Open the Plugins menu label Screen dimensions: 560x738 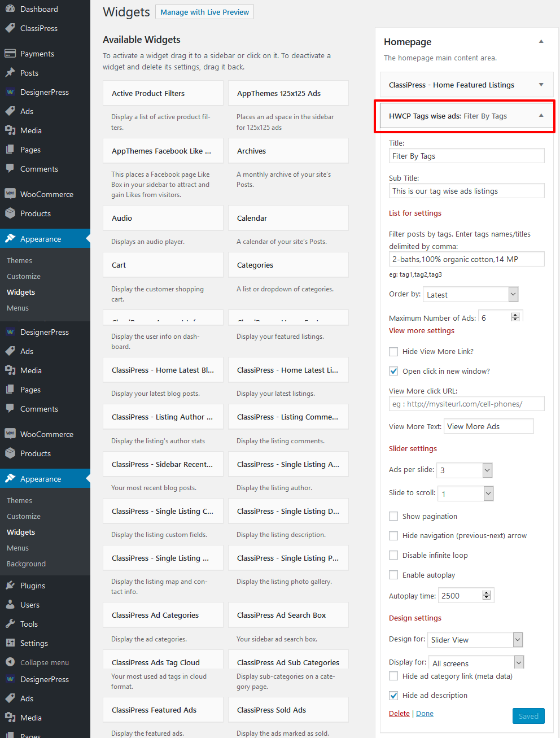(x=33, y=586)
